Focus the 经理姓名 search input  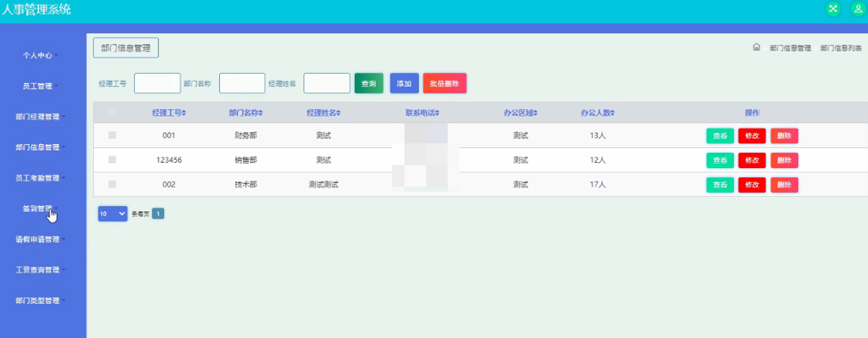click(327, 84)
